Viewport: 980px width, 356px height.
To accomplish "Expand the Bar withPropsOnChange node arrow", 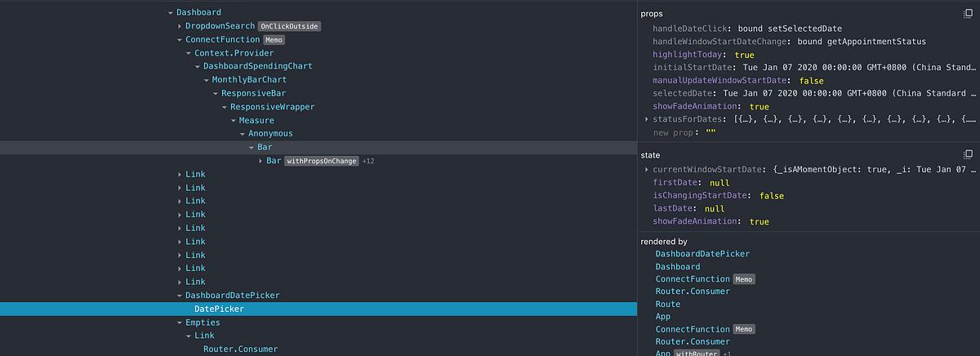I will coord(260,161).
